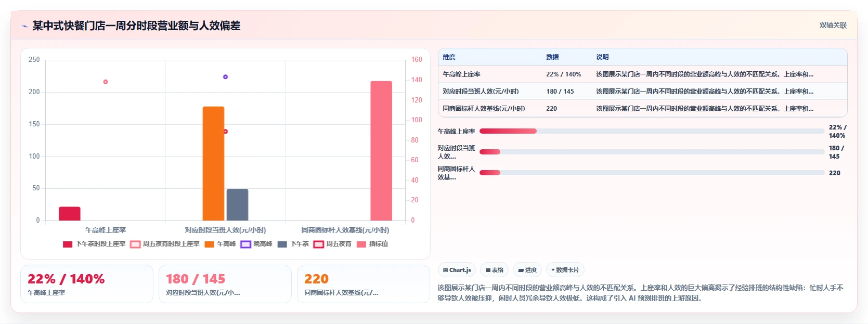Screen dimensions: 868x324
Task: Select the 进度 tag
Action: click(x=527, y=270)
